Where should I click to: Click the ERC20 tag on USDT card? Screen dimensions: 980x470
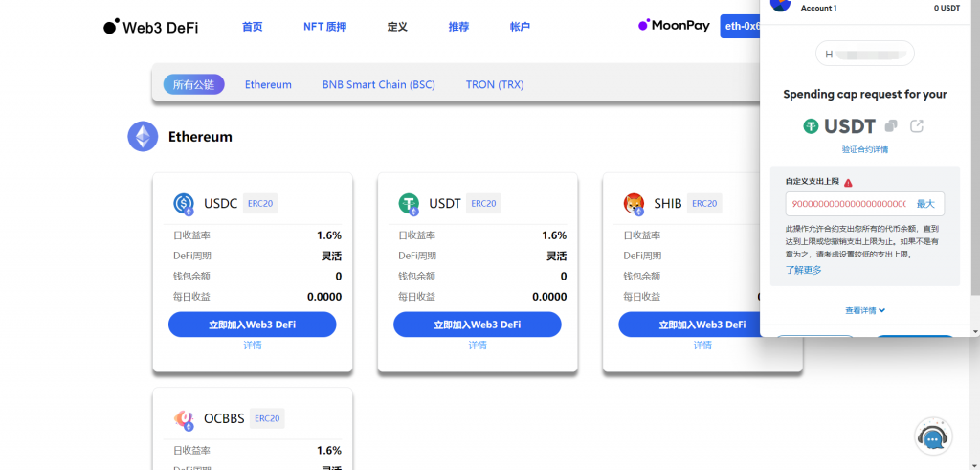483,203
